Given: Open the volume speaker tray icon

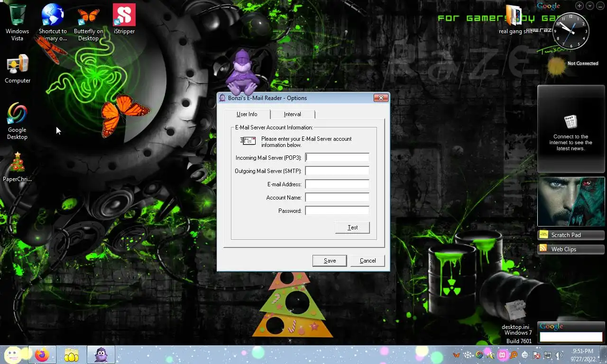Looking at the screenshot, I should [x=559, y=355].
